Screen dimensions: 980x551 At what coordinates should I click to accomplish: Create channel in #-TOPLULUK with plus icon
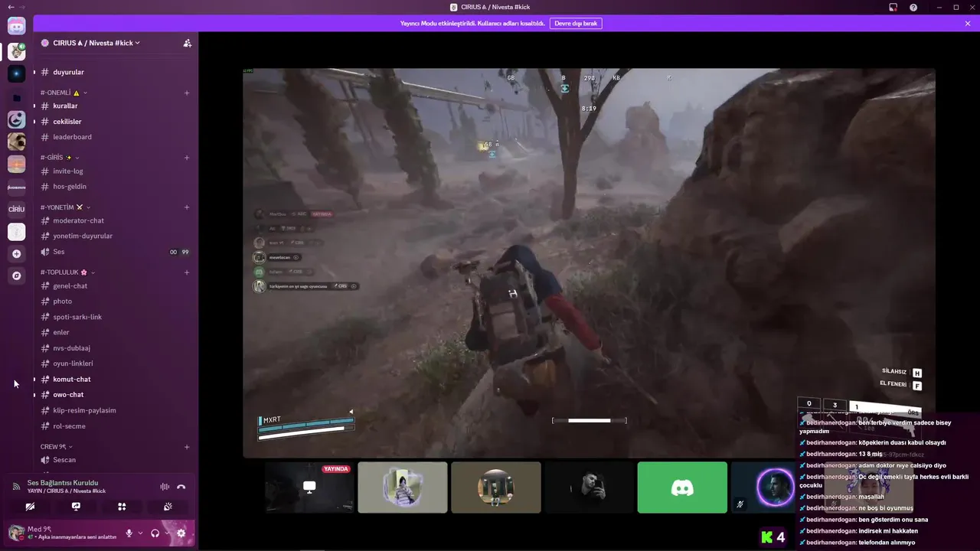187,272
